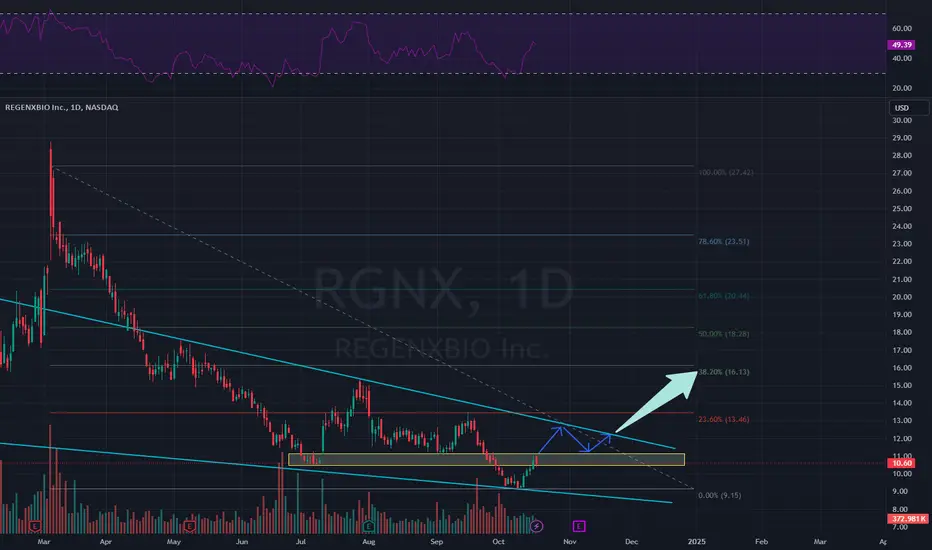Click the green earnings E marker near Aug
This screenshot has width=932, height=550.
point(369,526)
